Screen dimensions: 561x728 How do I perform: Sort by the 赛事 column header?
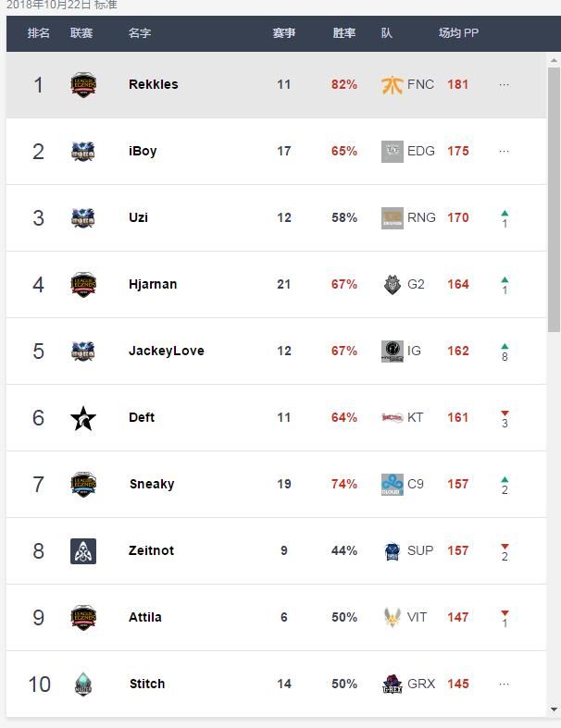[284, 33]
